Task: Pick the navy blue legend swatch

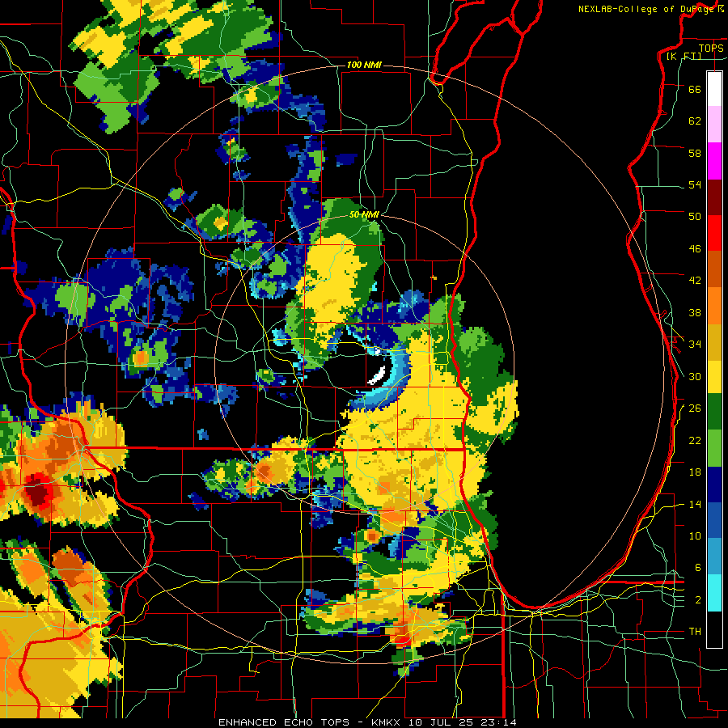Action: [714, 485]
